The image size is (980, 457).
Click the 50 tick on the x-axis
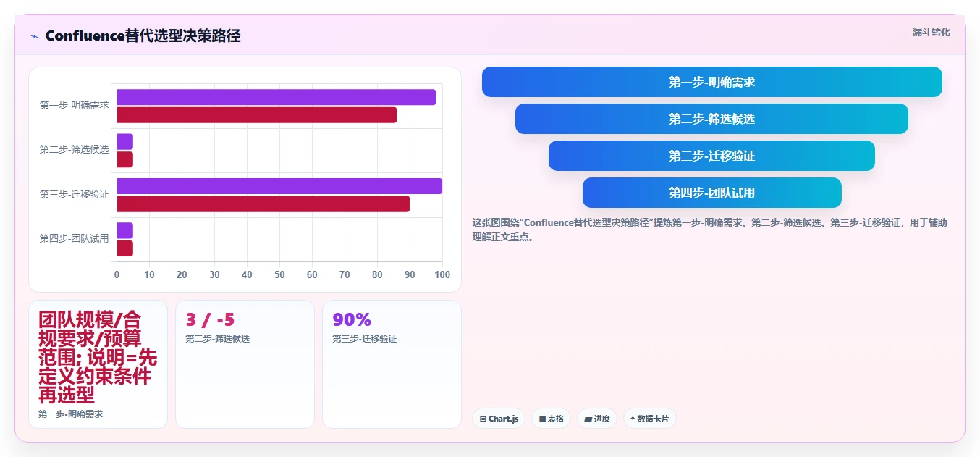tap(279, 274)
